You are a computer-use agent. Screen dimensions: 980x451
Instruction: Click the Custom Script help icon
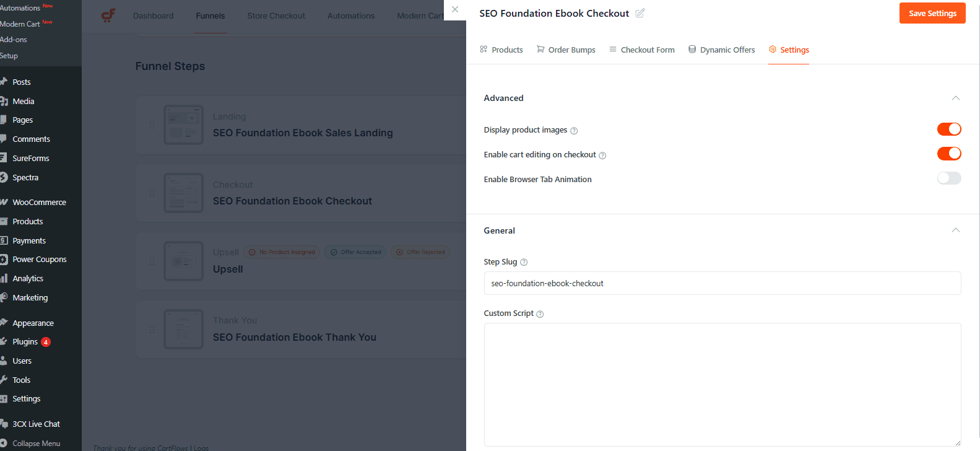pyautogui.click(x=540, y=314)
